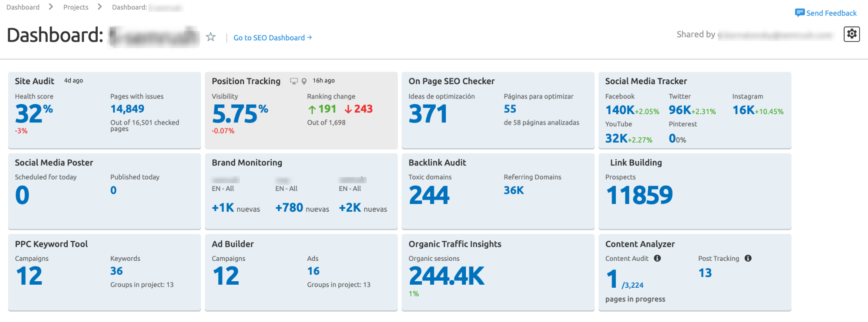Click the 11859 prospects number
The image size is (868, 322).
click(639, 195)
